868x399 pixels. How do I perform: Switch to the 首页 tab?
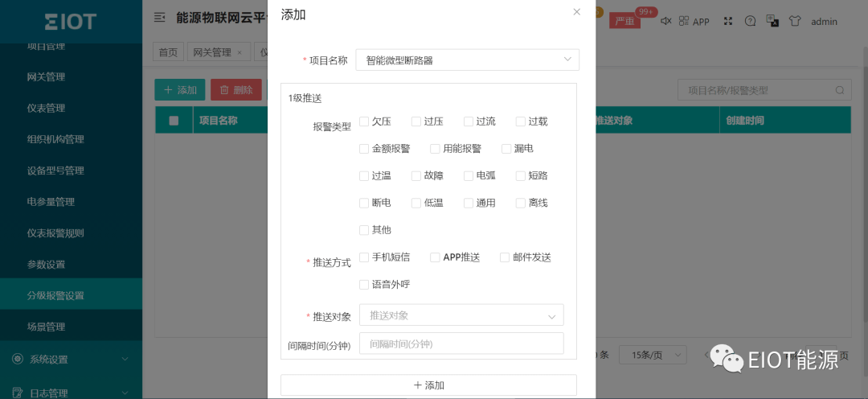[x=168, y=52]
